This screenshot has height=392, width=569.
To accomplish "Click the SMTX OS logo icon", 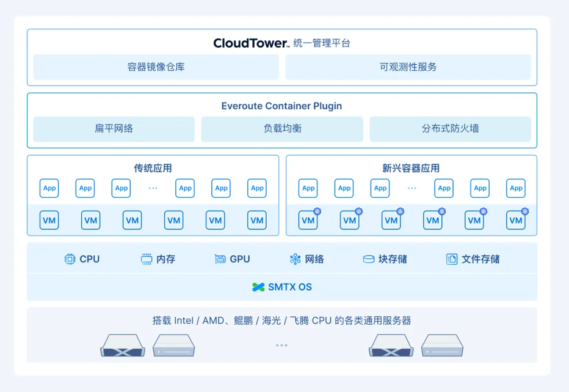I will tap(258, 287).
